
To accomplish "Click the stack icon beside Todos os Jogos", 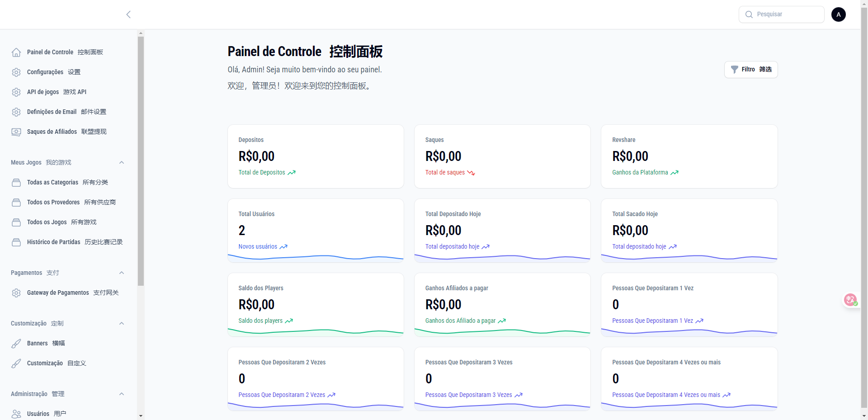I will pos(16,222).
